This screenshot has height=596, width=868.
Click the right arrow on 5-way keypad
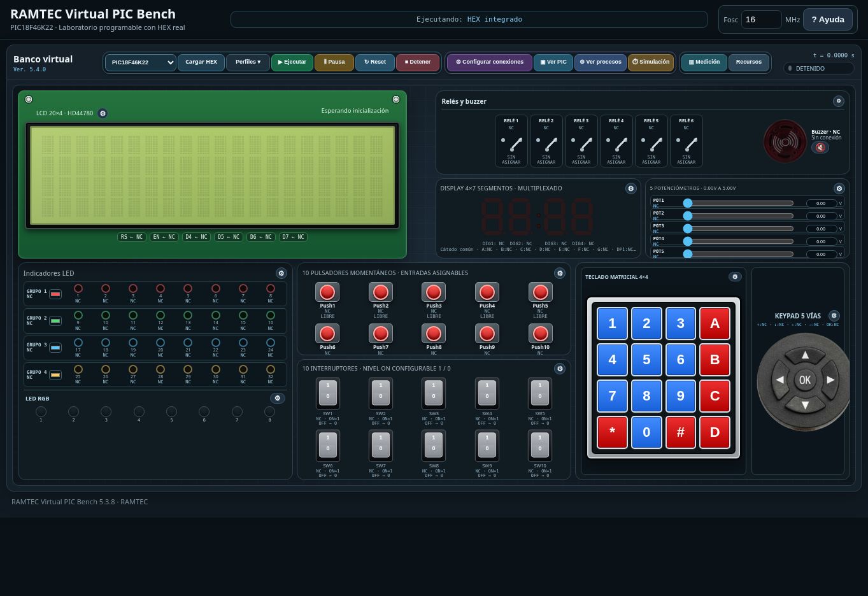point(830,380)
